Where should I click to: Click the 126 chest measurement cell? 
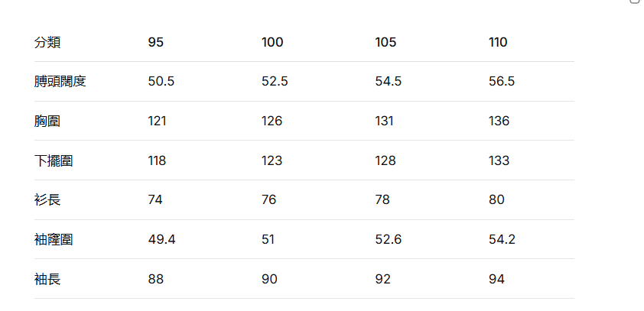[272, 121]
